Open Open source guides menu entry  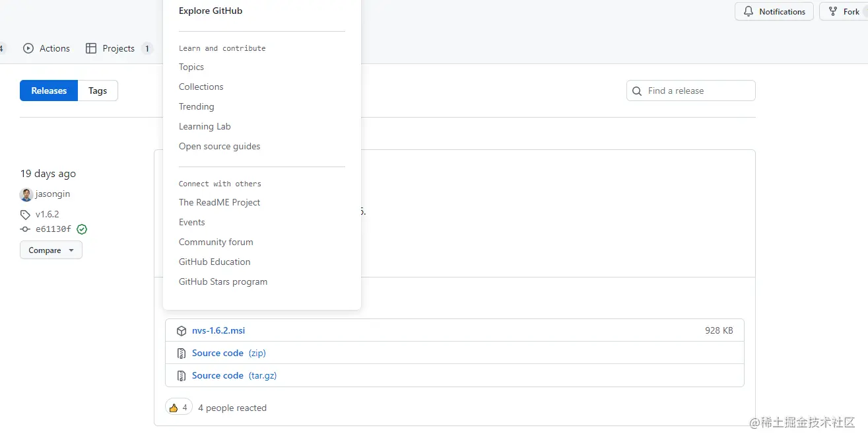pyautogui.click(x=220, y=146)
